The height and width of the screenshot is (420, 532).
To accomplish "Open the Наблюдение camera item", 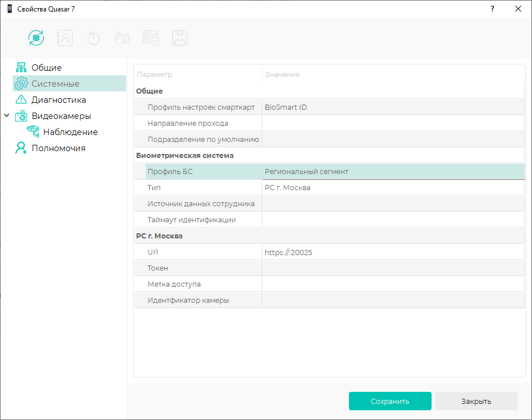I will pyautogui.click(x=70, y=132).
